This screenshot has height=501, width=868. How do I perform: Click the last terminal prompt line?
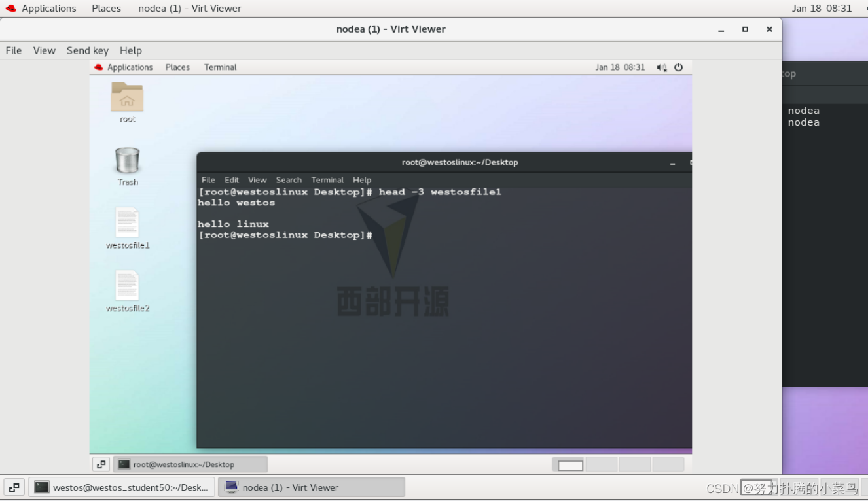[285, 235]
